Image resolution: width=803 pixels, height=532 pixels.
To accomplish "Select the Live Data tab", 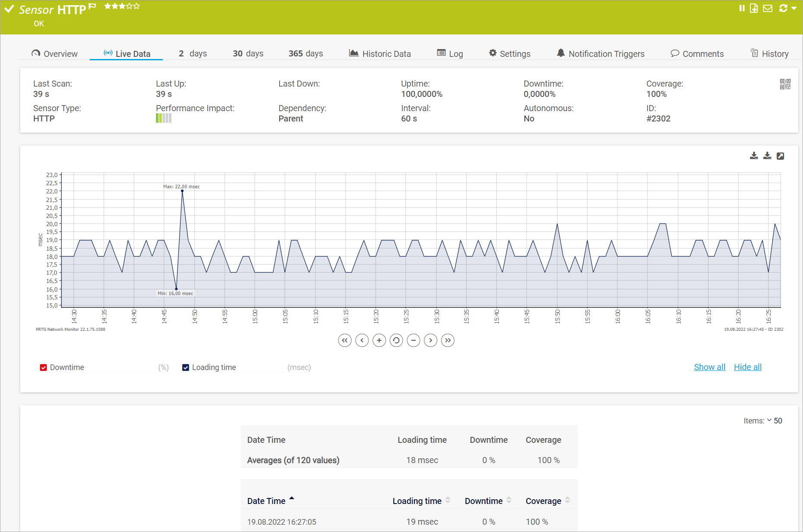I will (x=127, y=53).
